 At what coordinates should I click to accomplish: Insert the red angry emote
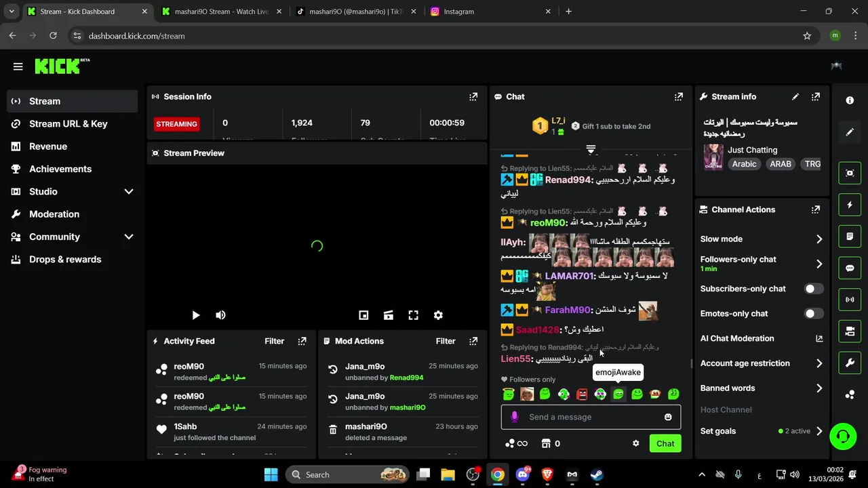coord(582,394)
